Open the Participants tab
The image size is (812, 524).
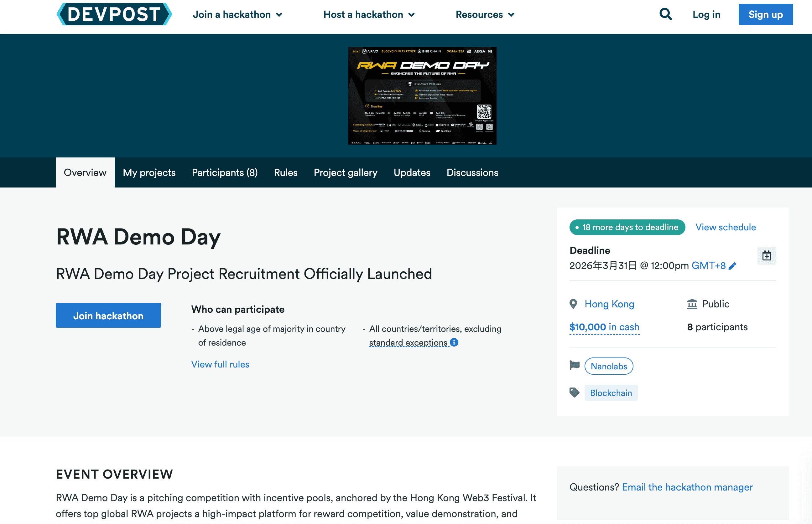[x=224, y=172]
